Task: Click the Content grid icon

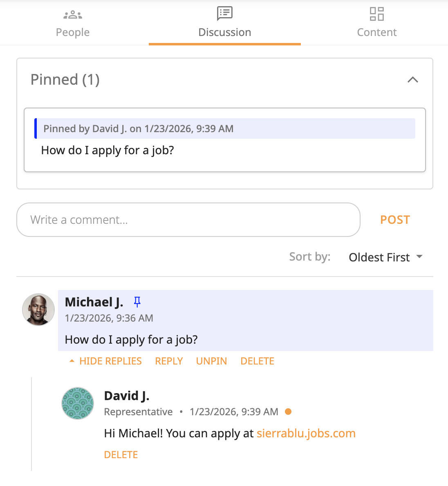Action: pos(376,14)
